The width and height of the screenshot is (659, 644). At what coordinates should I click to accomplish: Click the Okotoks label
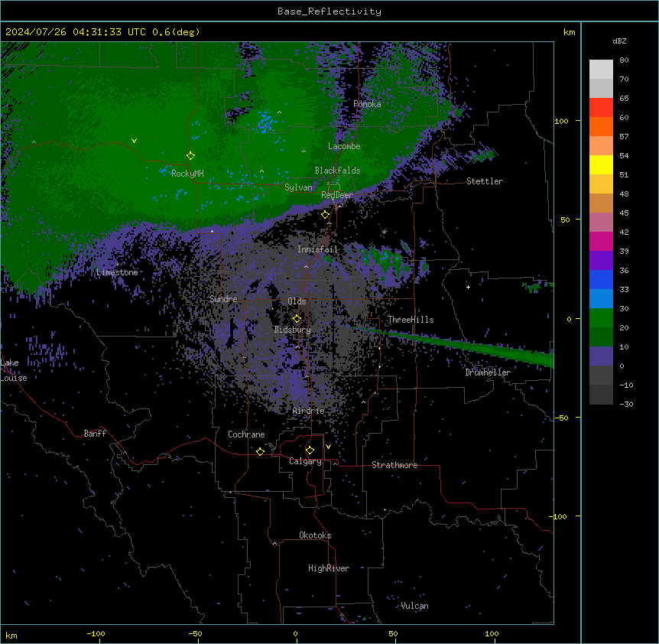coord(315,535)
